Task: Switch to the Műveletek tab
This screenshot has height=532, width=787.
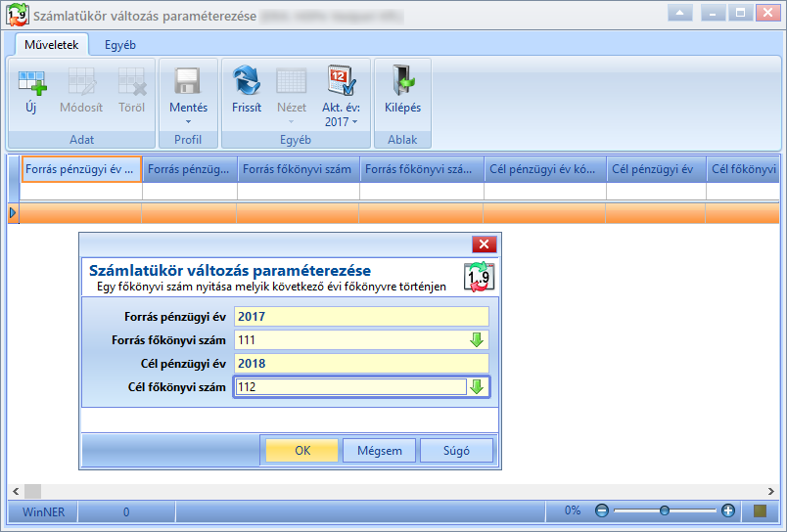Action: point(52,45)
